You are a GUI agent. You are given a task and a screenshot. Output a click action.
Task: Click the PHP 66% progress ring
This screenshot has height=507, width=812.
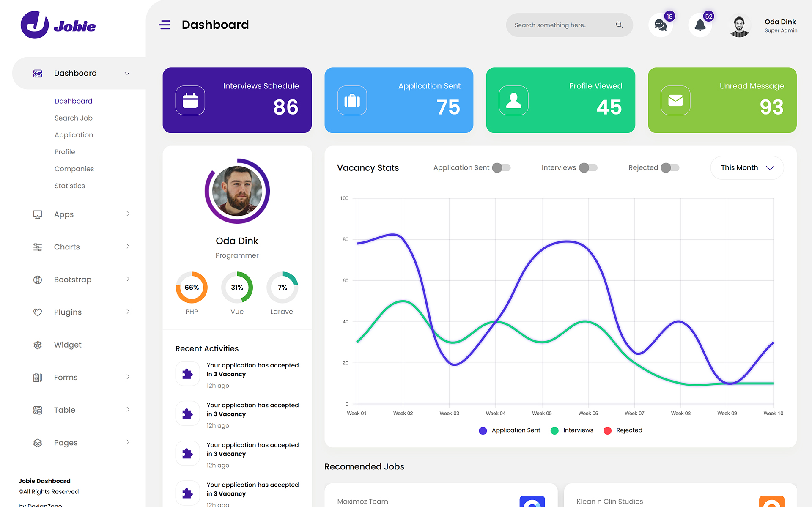[192, 288]
